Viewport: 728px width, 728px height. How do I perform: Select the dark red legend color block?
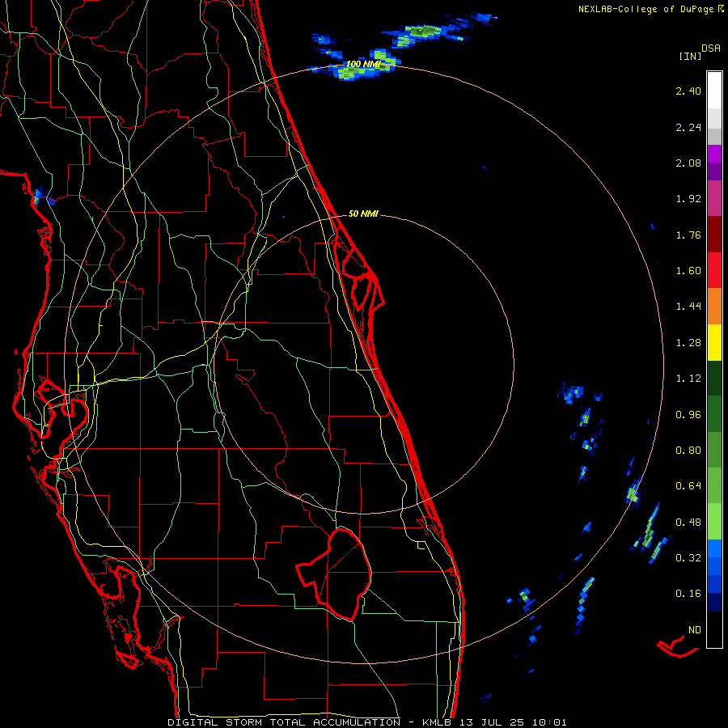click(x=714, y=235)
